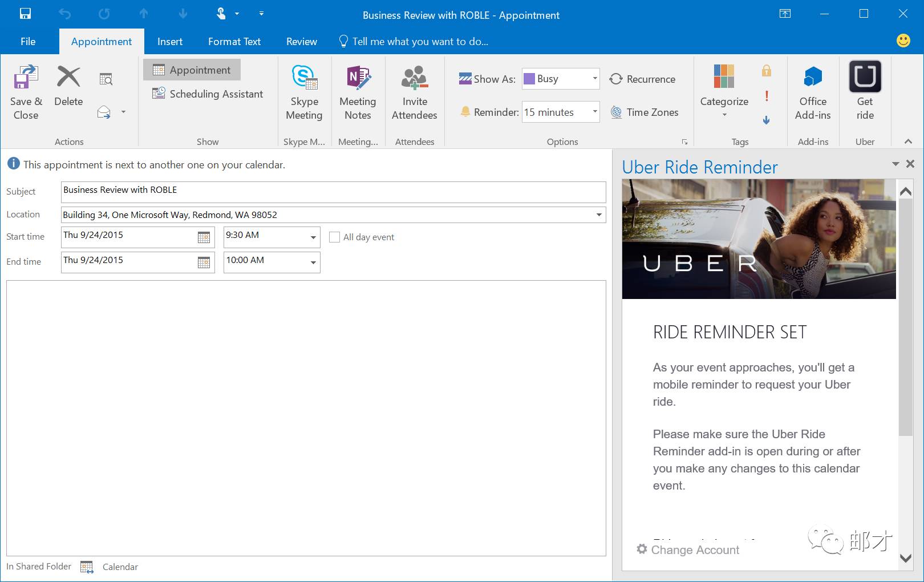
Task: Open the Reminder 15 minutes dropdown
Action: coord(594,112)
